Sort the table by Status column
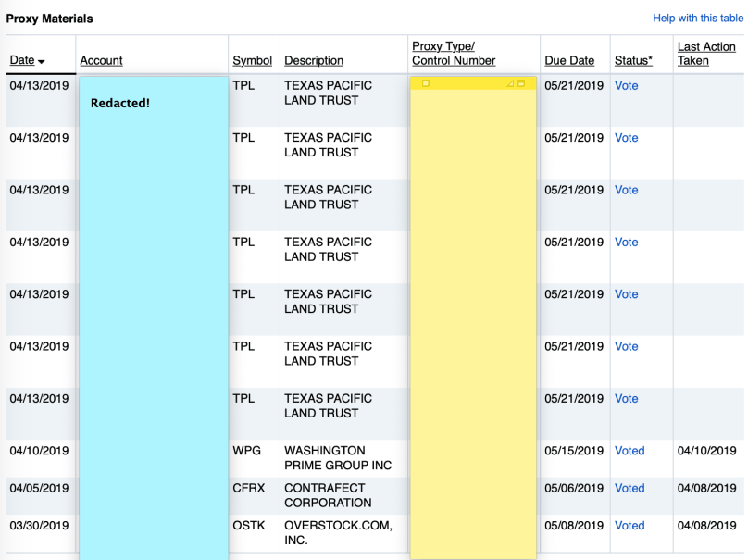The height and width of the screenshot is (560, 748). [633, 60]
